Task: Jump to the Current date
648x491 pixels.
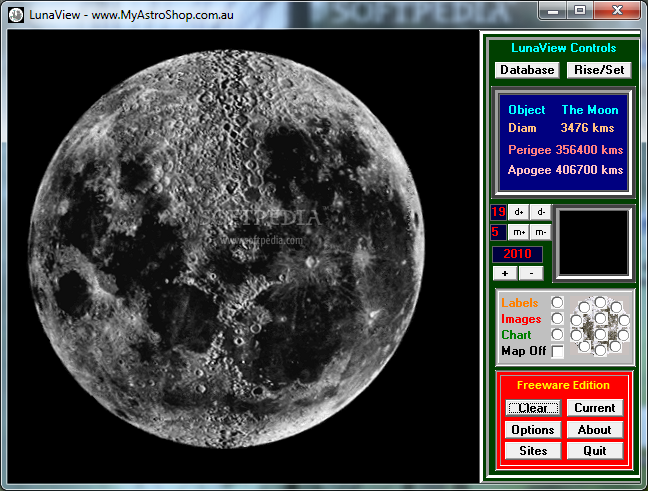Action: [595, 408]
